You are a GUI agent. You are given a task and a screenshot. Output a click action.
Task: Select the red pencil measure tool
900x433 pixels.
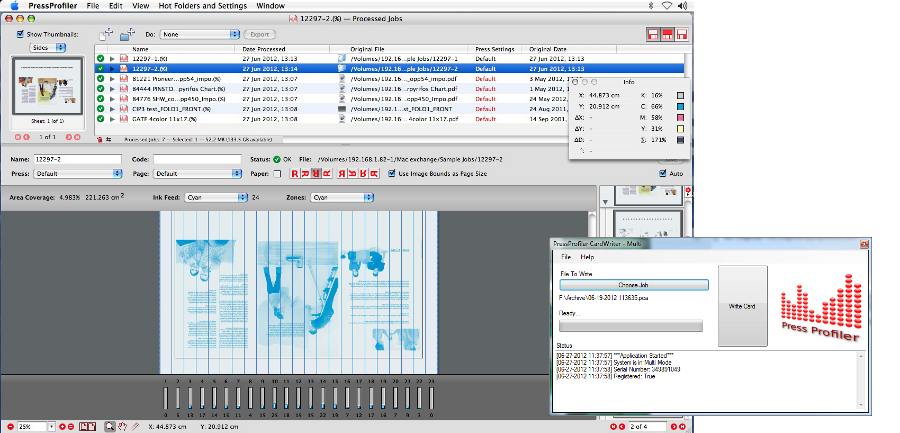pyautogui.click(x=135, y=427)
